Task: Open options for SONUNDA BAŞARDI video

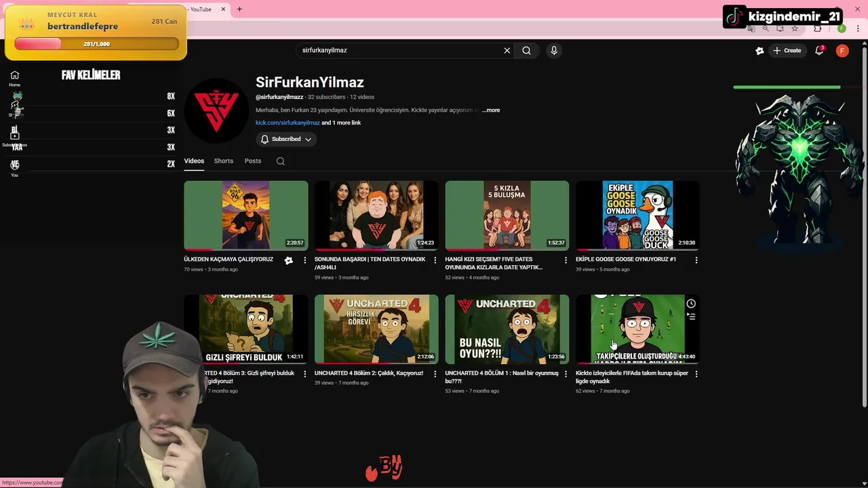Action: 435,260
